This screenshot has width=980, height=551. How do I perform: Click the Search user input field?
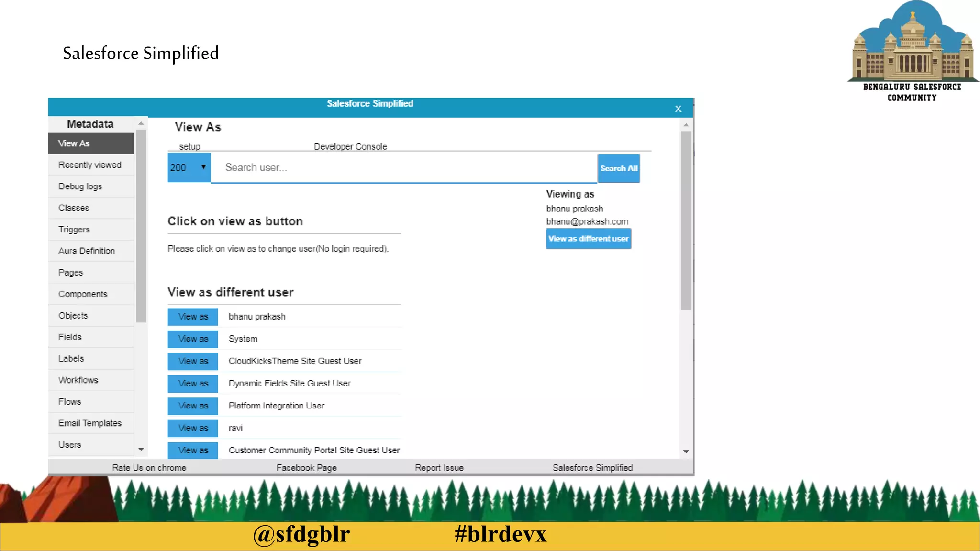[403, 167]
